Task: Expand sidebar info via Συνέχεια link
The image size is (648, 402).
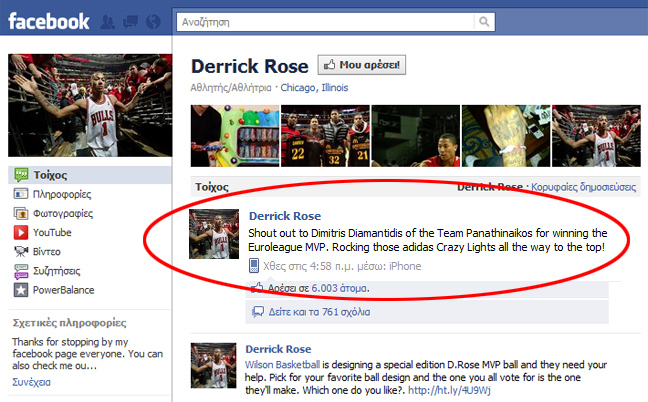Action: pos(30,382)
